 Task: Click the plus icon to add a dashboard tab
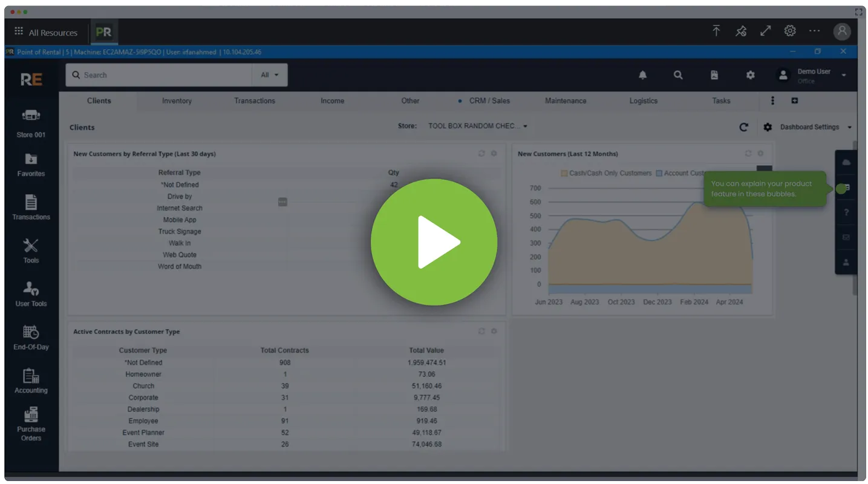tap(795, 101)
